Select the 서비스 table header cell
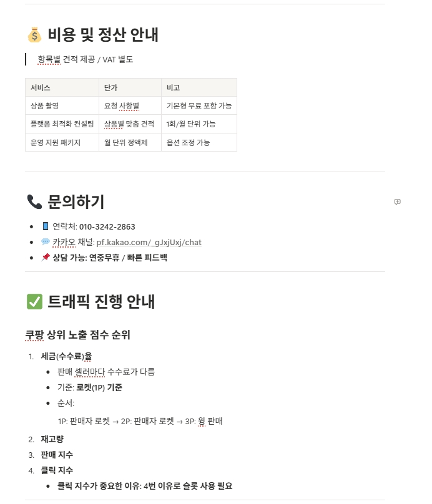Viewport: 432px width, 504px height. [x=62, y=87]
